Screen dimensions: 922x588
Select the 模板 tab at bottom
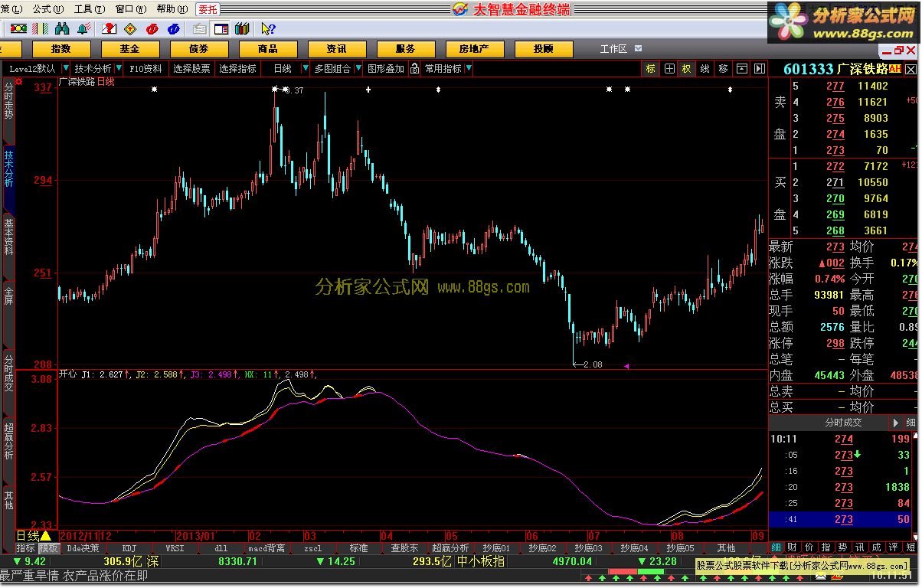click(x=48, y=548)
